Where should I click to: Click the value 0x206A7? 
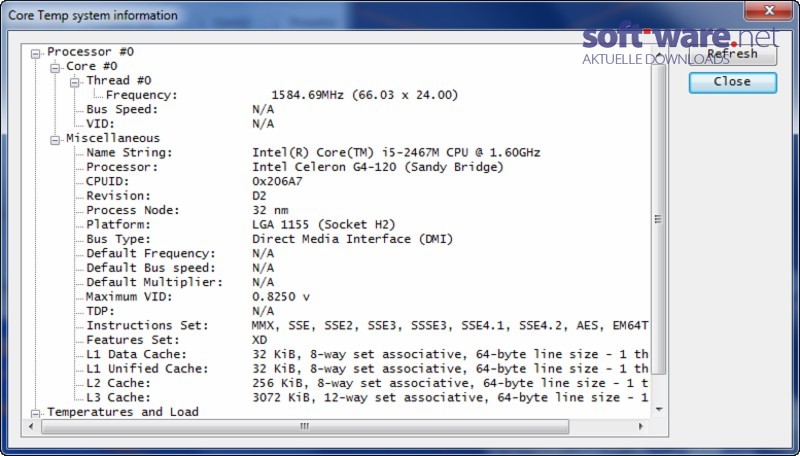pos(277,181)
